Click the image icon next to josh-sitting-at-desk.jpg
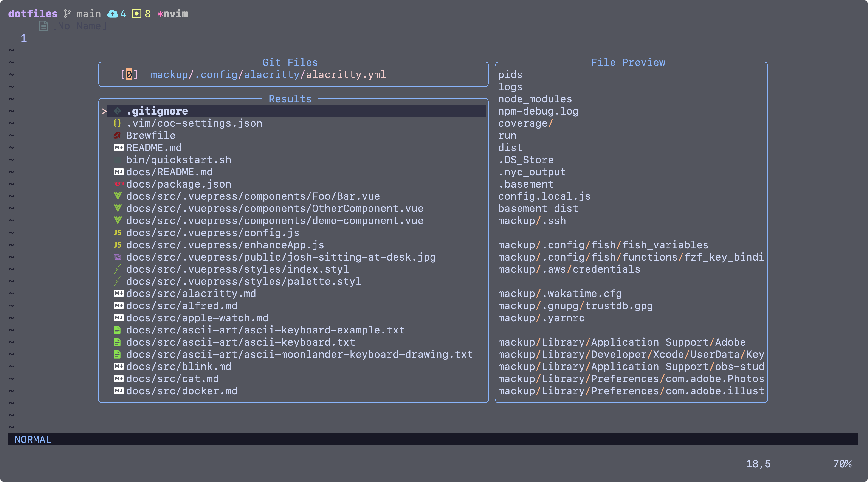Viewport: 868px width, 482px height. [x=118, y=257]
